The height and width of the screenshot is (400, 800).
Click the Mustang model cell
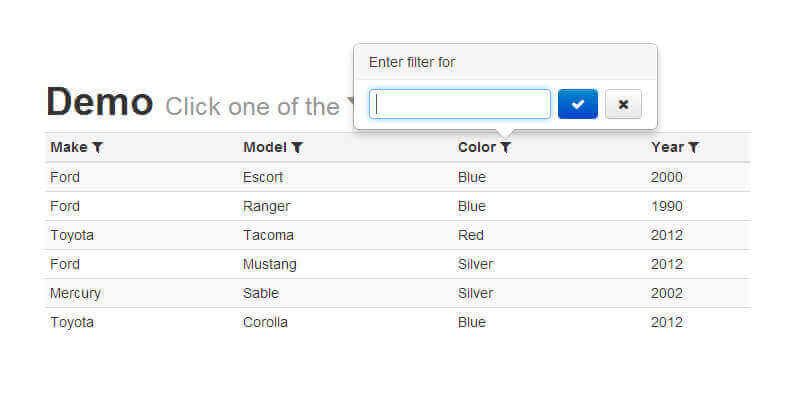[269, 264]
